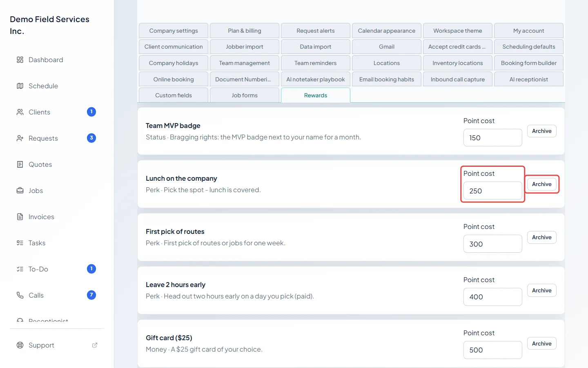Click the Calls phone icon
Screen dimensions: 588x368
pos(20,295)
